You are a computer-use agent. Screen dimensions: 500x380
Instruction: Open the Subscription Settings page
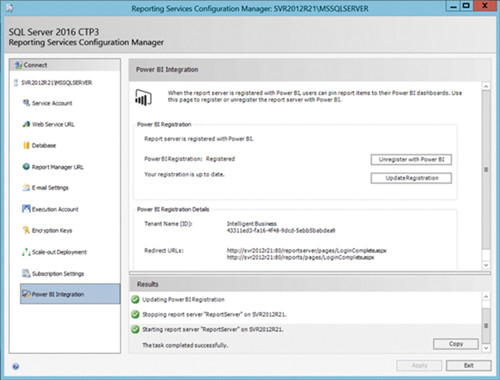point(58,274)
